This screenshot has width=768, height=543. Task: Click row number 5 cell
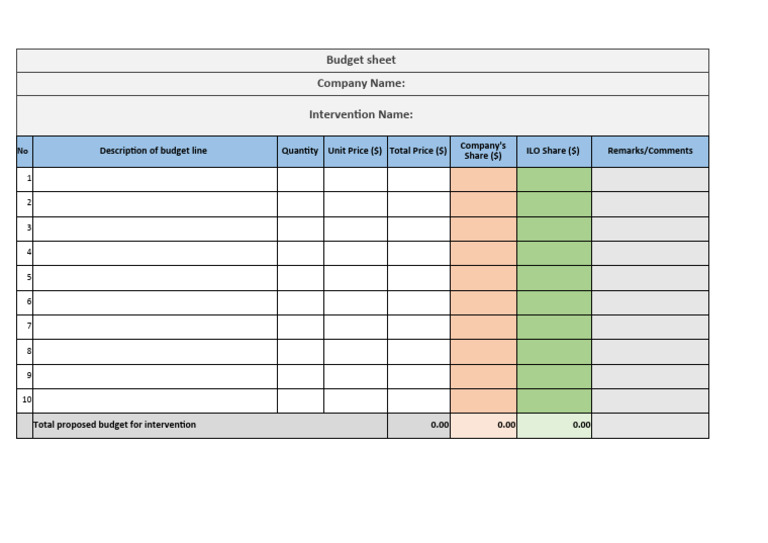click(x=24, y=278)
